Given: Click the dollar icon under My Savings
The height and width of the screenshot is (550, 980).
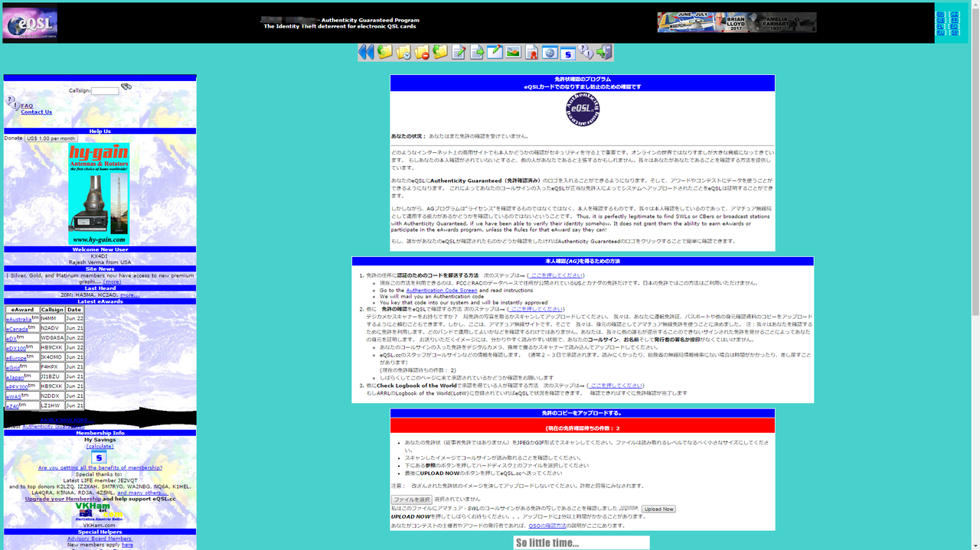Looking at the screenshot, I should pyautogui.click(x=99, y=457).
